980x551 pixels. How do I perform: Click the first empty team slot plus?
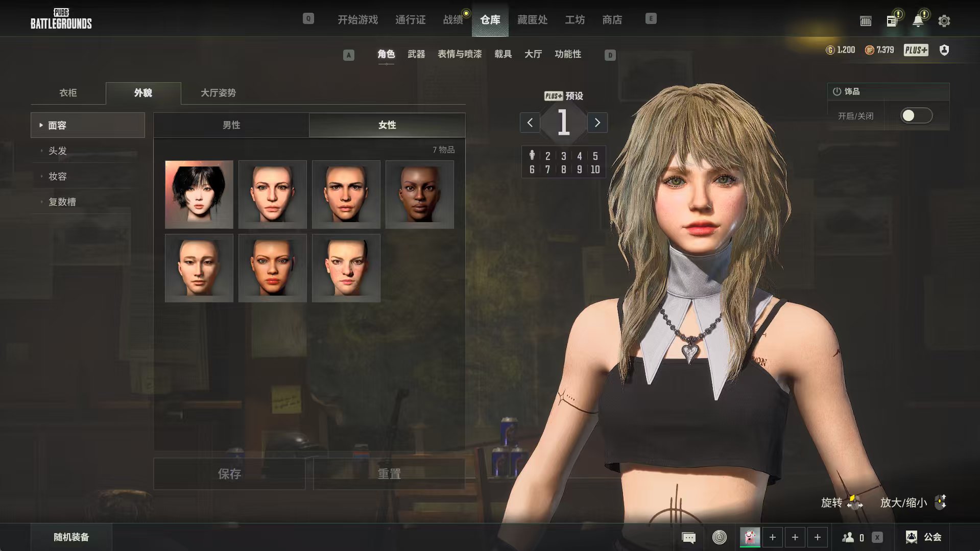click(x=772, y=537)
